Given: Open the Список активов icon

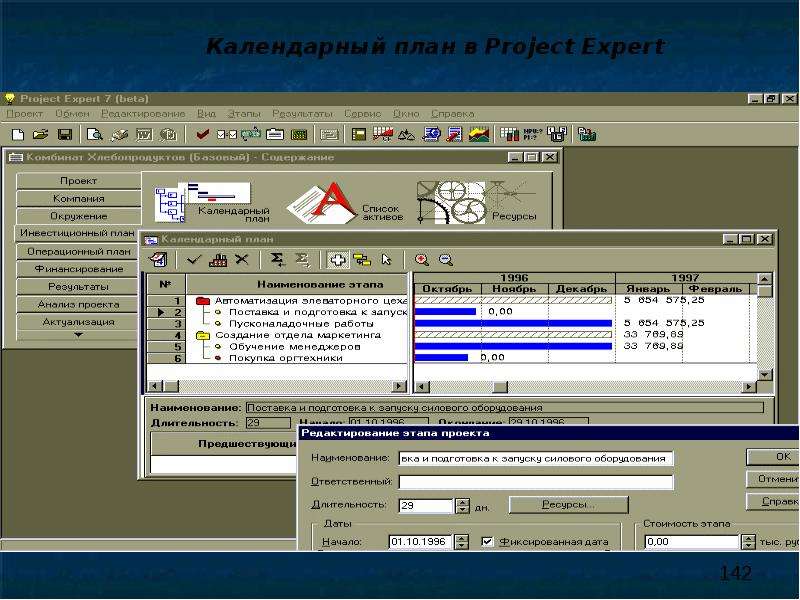Looking at the screenshot, I should tap(345, 203).
